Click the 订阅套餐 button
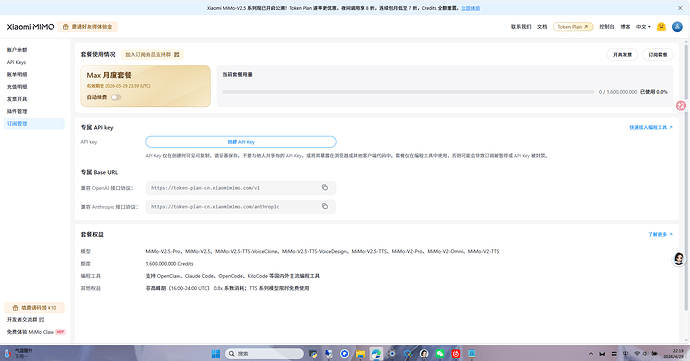The height and width of the screenshot is (361, 690). coord(658,55)
